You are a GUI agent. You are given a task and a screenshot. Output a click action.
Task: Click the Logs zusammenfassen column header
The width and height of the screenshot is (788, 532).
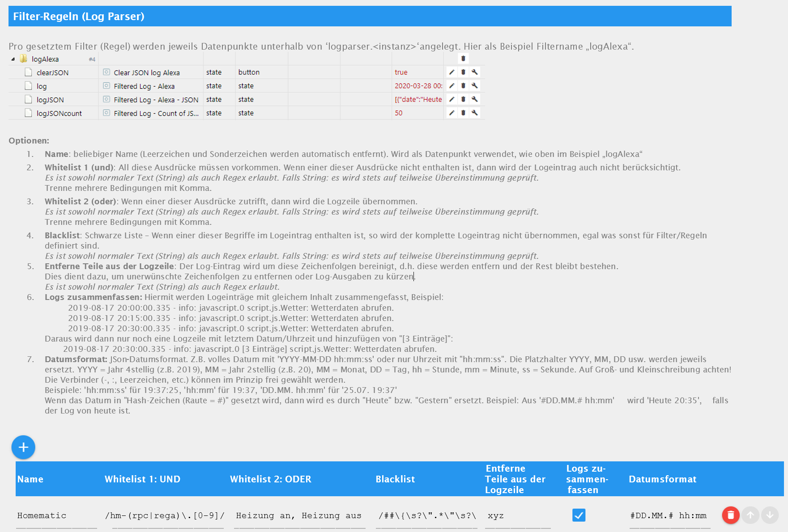(x=587, y=479)
